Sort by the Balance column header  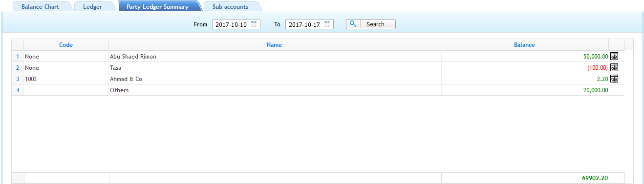[x=525, y=44]
